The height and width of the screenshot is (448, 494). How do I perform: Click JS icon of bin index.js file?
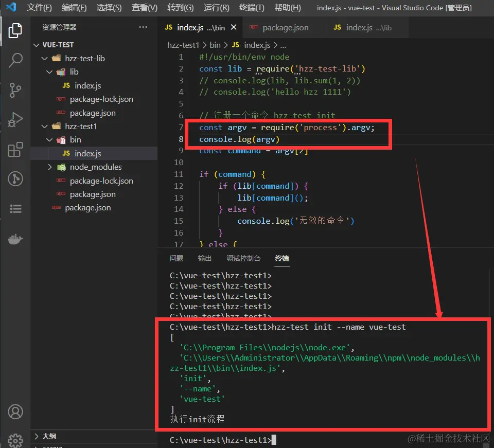pos(66,153)
